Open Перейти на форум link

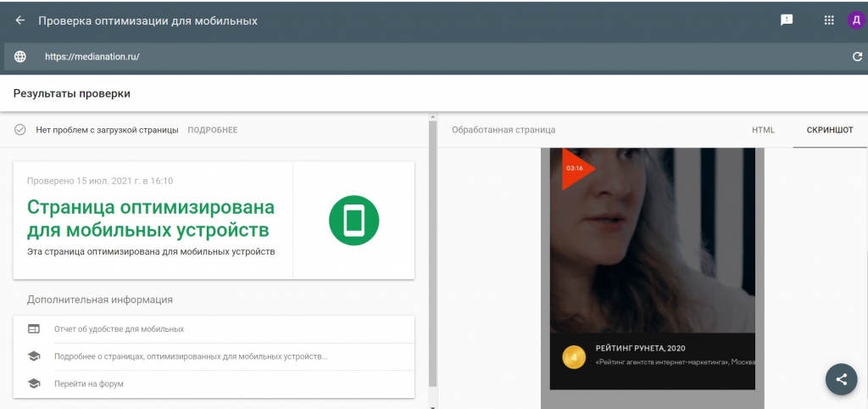tap(214, 384)
